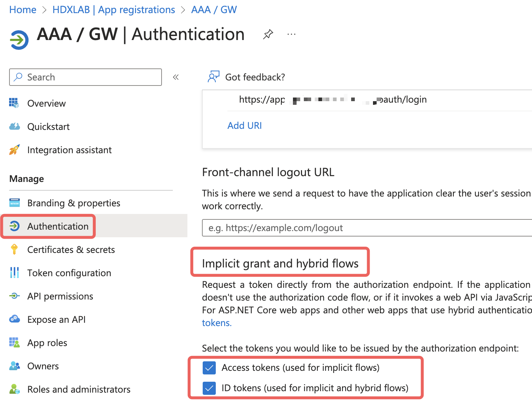This screenshot has height=401, width=532.
Task: Uncheck Access tokens for implicit flows
Action: click(209, 368)
